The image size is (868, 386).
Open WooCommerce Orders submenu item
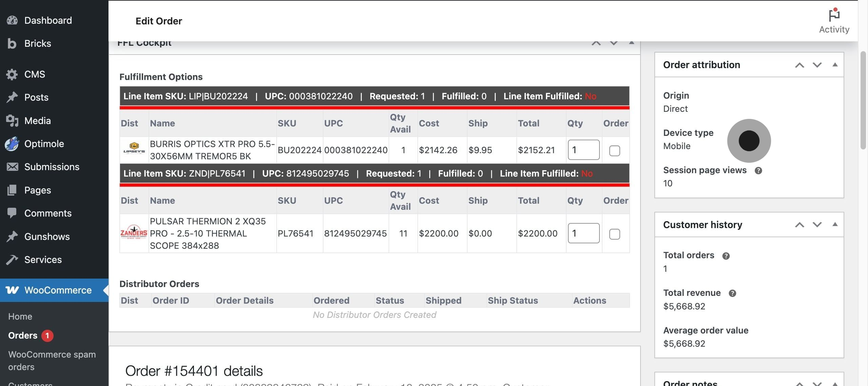point(23,336)
